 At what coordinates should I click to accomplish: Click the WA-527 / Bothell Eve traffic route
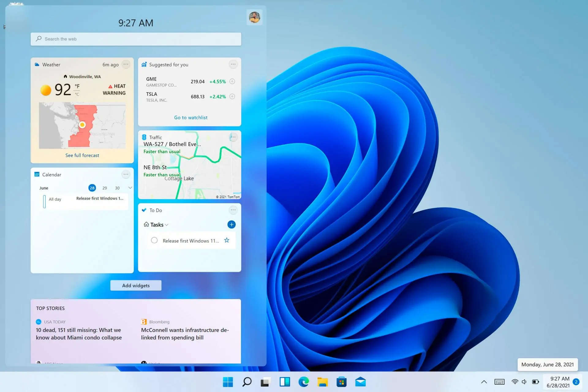click(x=172, y=147)
